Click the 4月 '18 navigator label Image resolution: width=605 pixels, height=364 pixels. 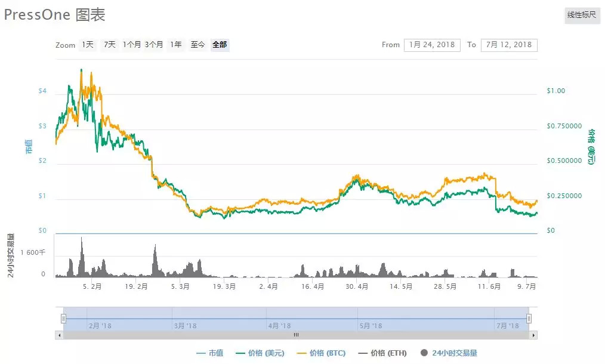tap(279, 326)
